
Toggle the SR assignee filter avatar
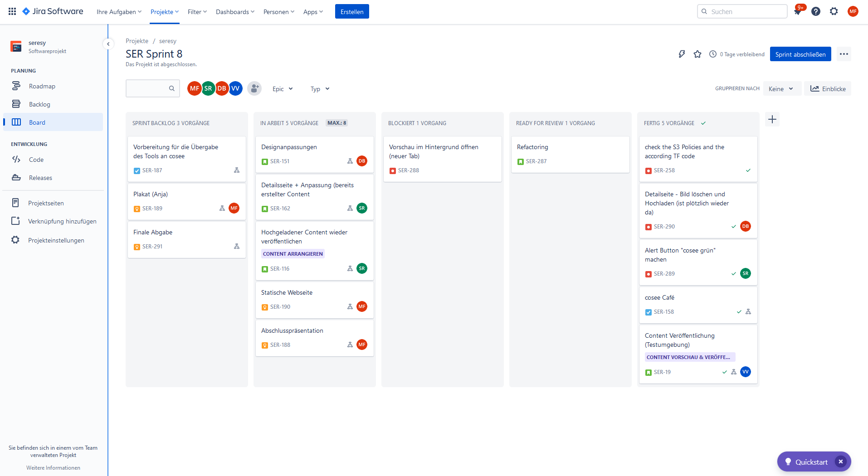click(x=208, y=88)
